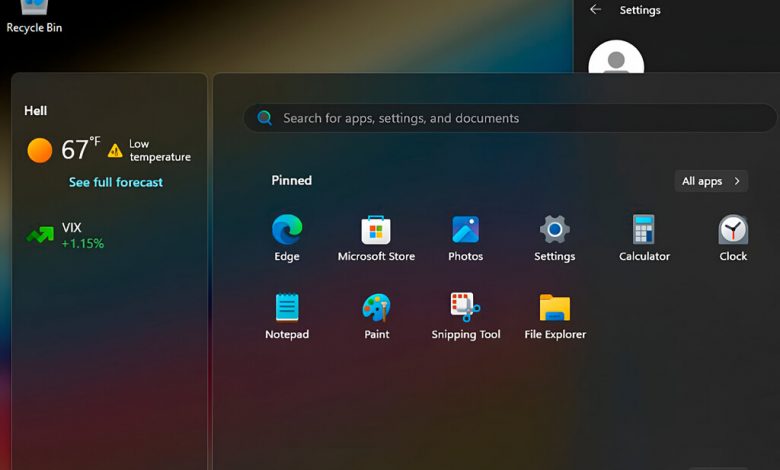Open File Explorer from Pinned
The width and height of the screenshot is (780, 470).
[x=555, y=316]
